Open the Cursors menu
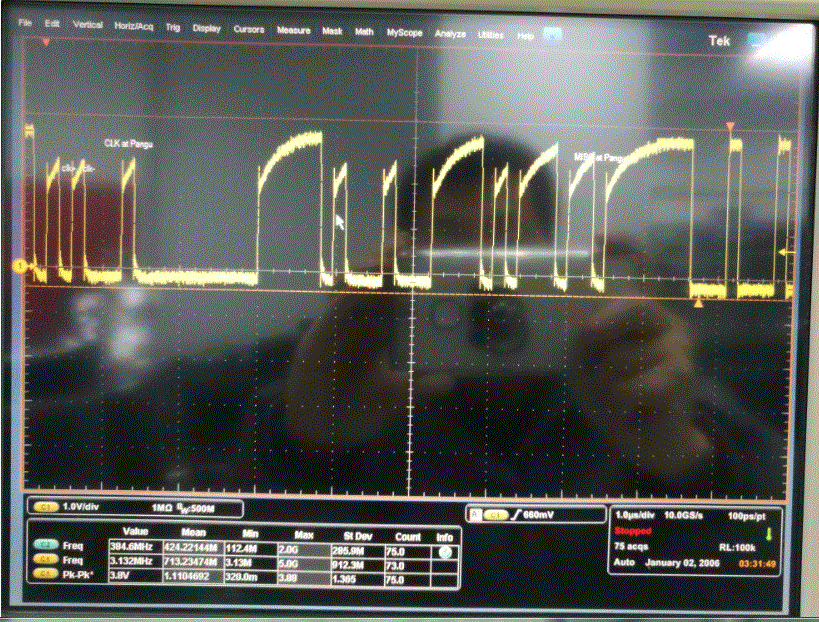The width and height of the screenshot is (819, 622). 249,30
